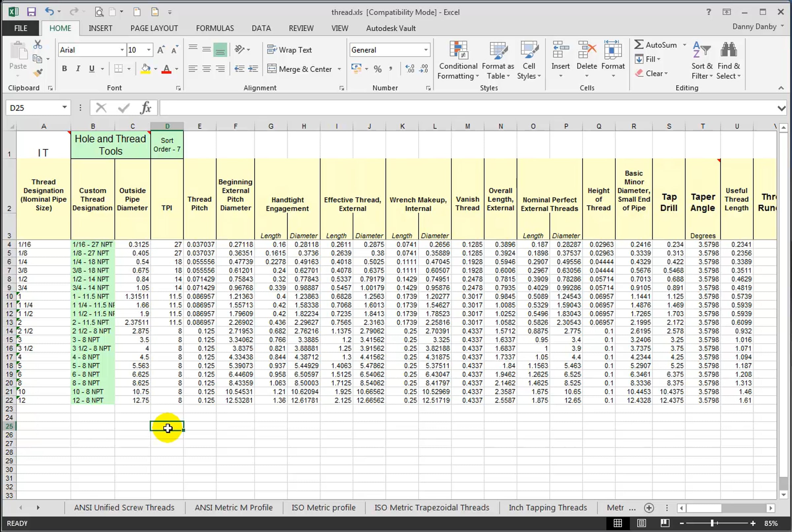Screen dimensions: 792x532
Task: Click the Increase Decimal icon
Action: pyautogui.click(x=410, y=69)
